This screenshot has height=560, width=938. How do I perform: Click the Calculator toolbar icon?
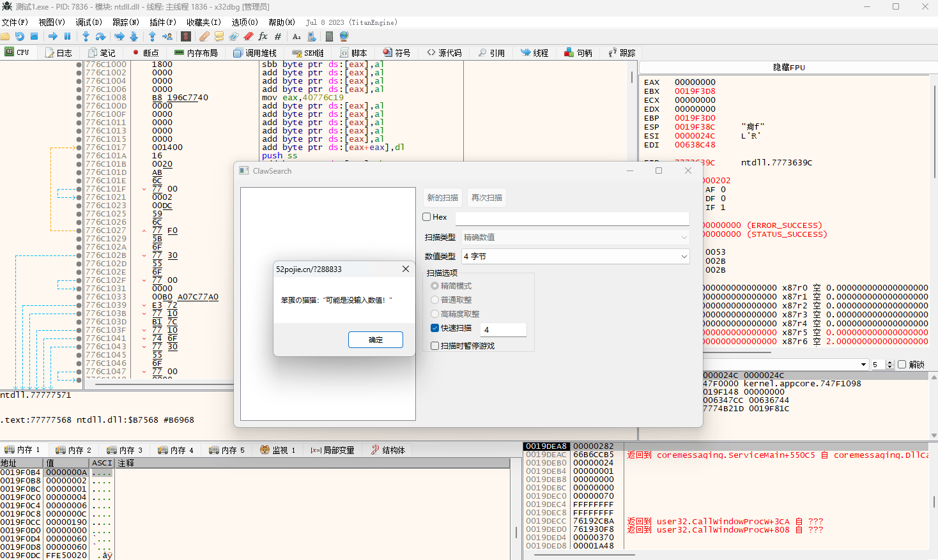coord(329,36)
